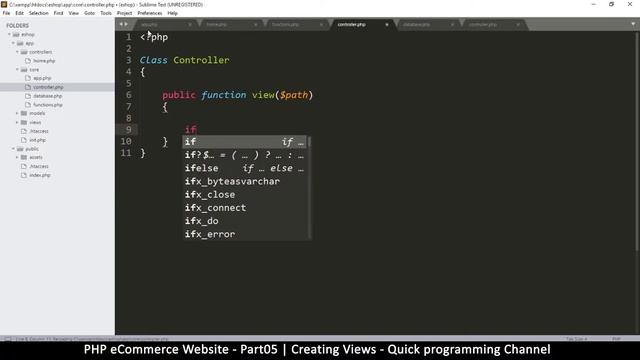Viewport: 640px width, 360px height.
Task: Choose 'ifx_do' from autocomplete list
Action: pos(244,221)
